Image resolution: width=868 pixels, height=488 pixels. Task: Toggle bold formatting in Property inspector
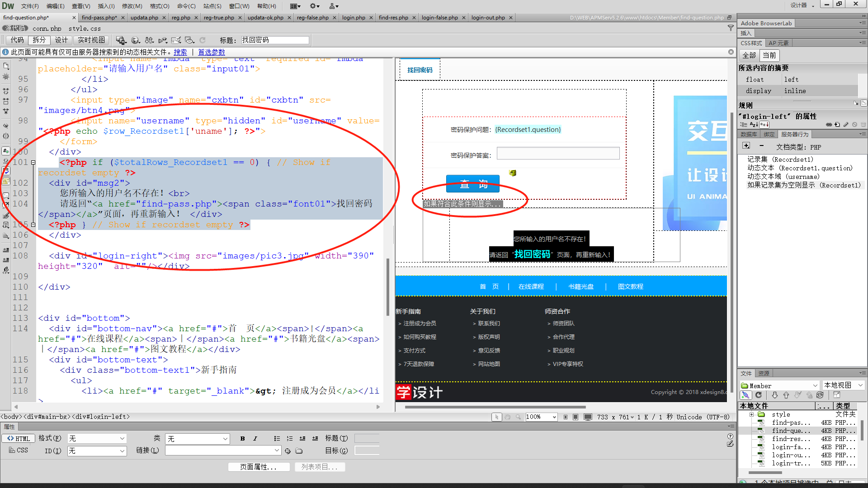coord(242,438)
